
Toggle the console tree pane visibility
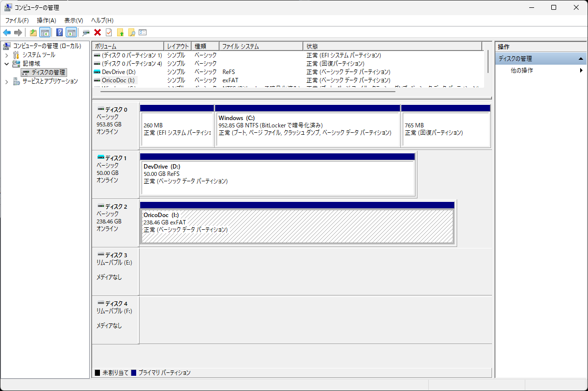coord(44,32)
